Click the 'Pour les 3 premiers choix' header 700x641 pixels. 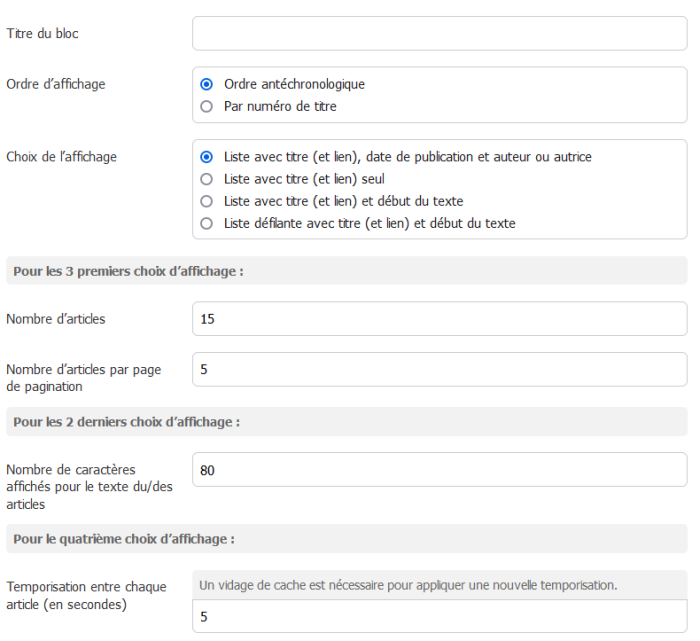coord(128,271)
